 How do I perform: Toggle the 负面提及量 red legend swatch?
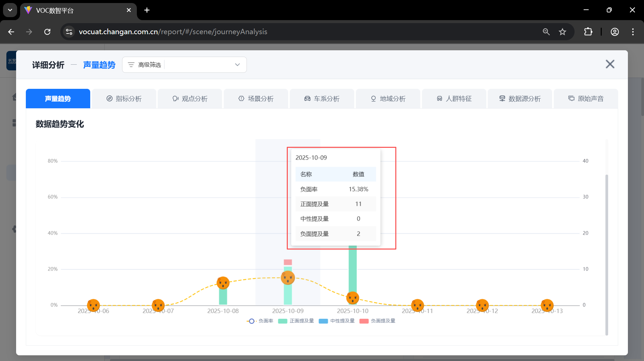click(364, 321)
